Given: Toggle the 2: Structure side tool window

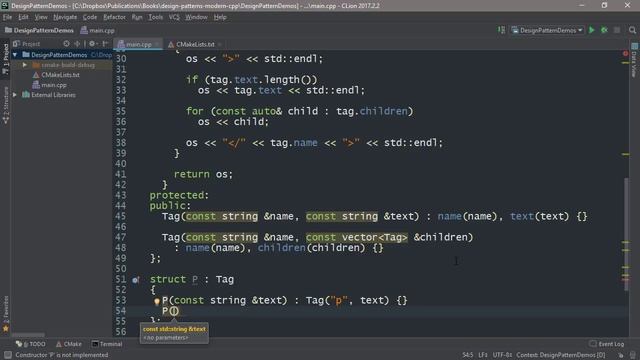Looking at the screenshot, I should click(x=5, y=105).
